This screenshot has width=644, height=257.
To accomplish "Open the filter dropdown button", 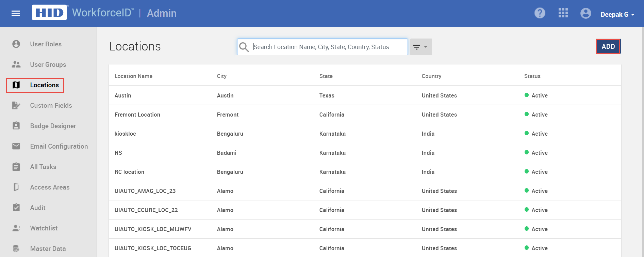I will pyautogui.click(x=421, y=47).
